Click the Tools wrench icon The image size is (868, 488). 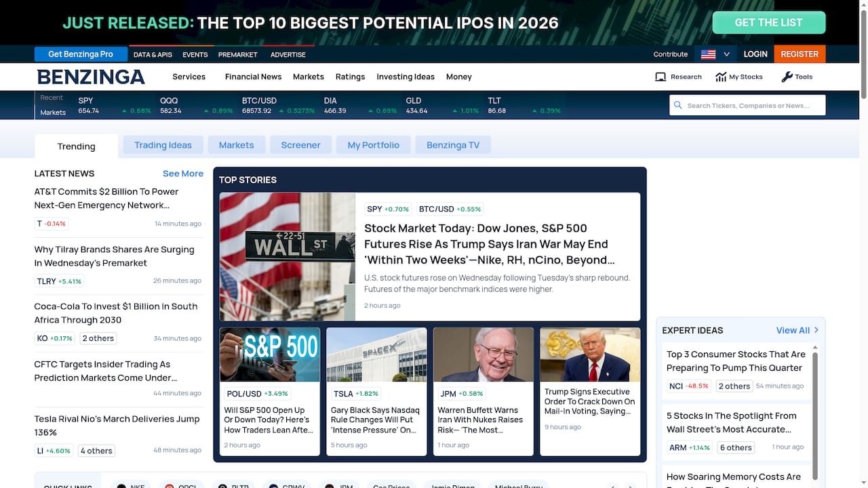(787, 77)
